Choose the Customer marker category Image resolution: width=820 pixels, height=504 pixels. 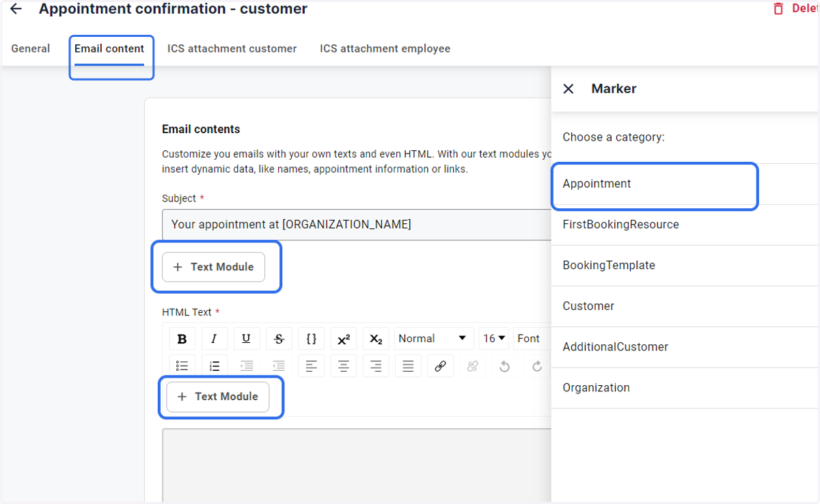(x=685, y=307)
